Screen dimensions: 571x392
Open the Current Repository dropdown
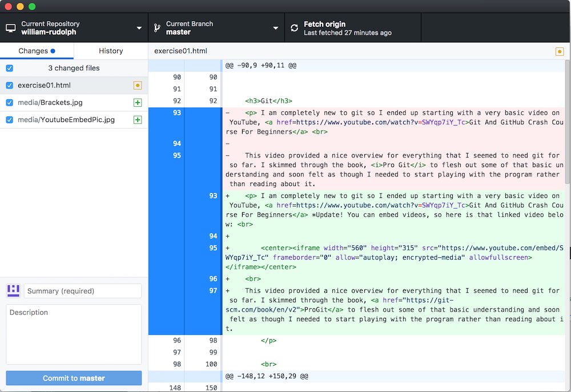74,28
